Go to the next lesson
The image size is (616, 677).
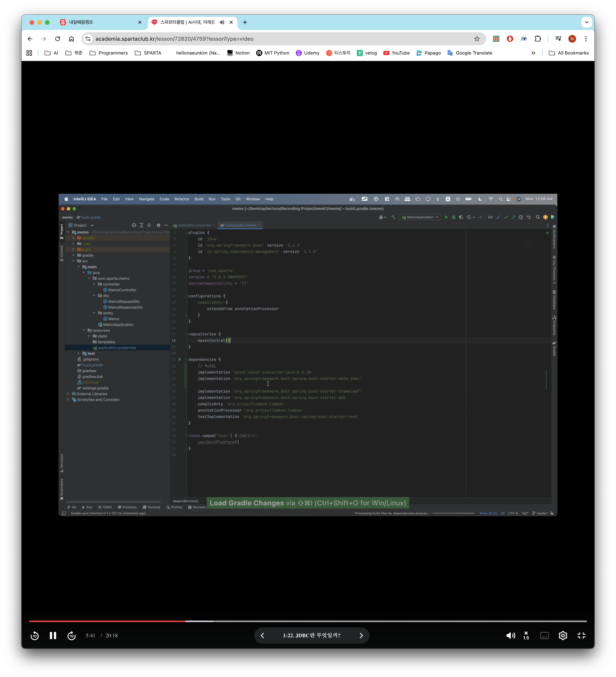pos(361,635)
